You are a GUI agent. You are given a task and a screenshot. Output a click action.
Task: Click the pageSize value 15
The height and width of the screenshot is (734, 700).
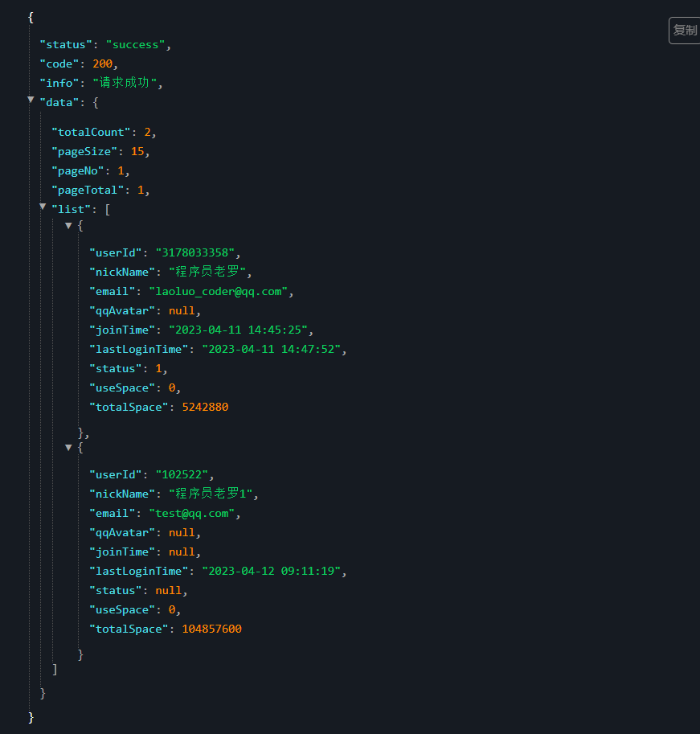(137, 152)
